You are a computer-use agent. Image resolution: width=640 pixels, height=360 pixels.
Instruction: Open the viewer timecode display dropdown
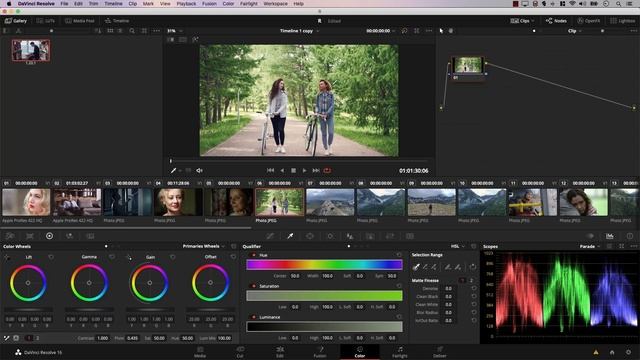pos(381,31)
